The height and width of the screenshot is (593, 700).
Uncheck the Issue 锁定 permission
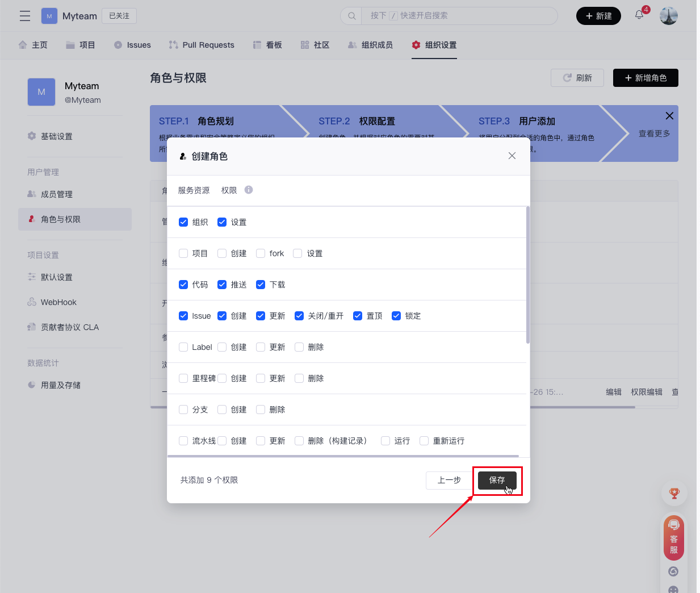coord(396,316)
